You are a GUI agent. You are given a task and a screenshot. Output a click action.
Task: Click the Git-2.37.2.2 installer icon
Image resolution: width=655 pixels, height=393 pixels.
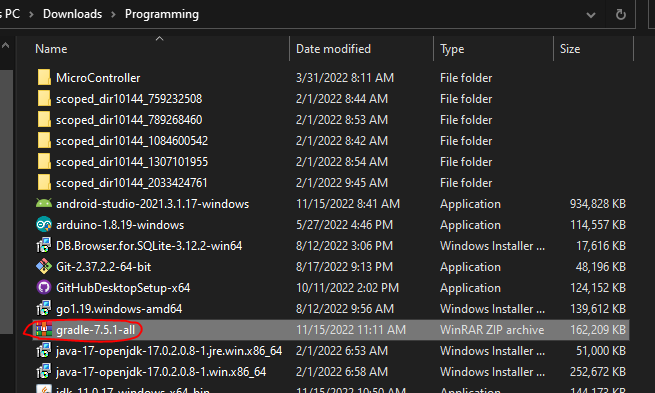(44, 266)
